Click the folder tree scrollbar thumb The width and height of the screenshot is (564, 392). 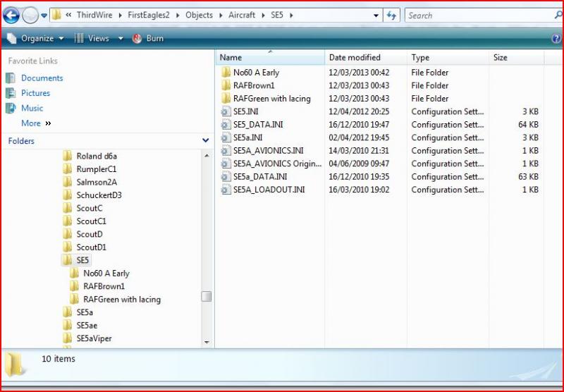click(x=207, y=296)
